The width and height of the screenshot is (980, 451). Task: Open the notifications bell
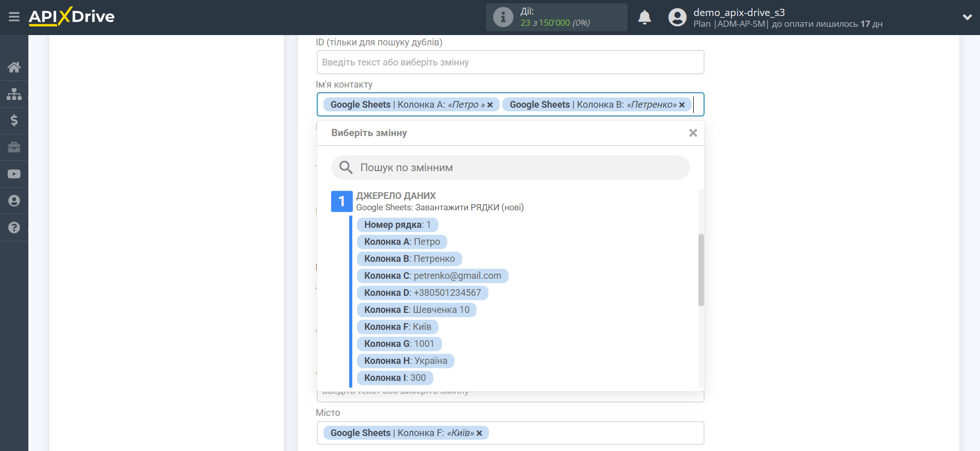pyautogui.click(x=644, y=18)
